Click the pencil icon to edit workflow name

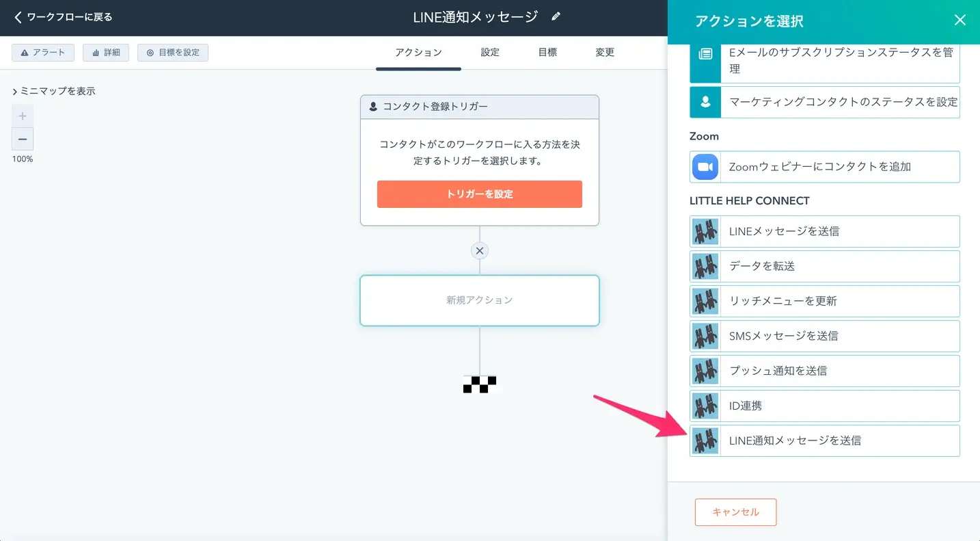[x=556, y=17]
